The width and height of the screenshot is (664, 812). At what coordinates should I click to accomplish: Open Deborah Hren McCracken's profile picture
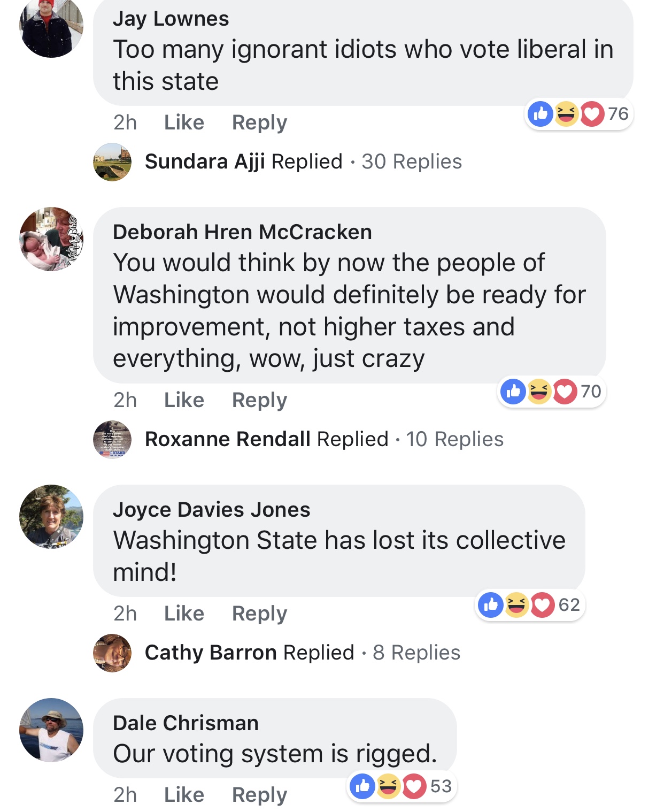[x=51, y=239]
